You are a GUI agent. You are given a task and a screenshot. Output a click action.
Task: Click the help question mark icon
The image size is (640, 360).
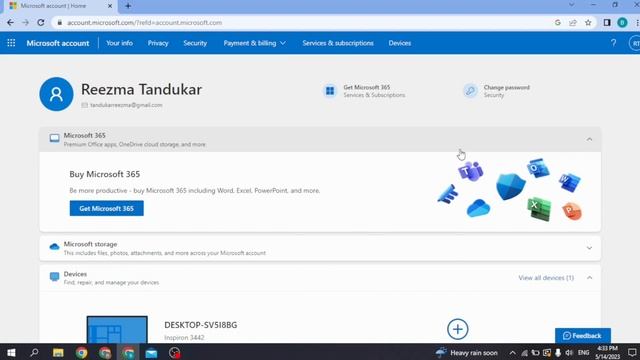tap(613, 43)
